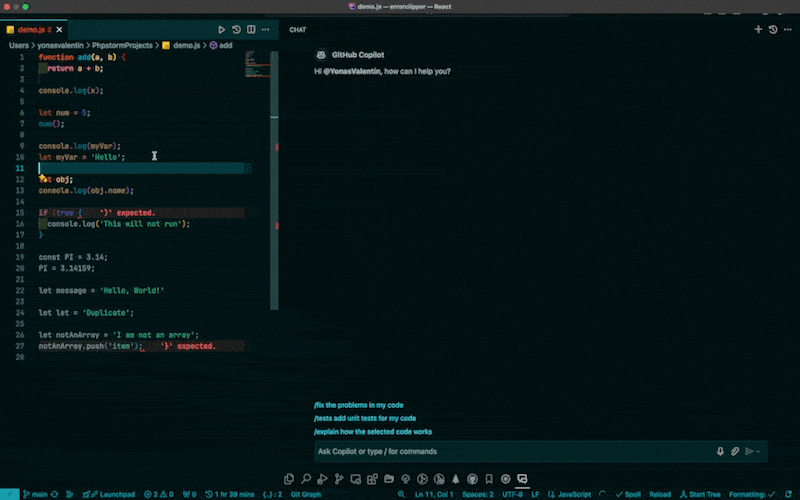
Task: Open the Extensions view icon
Action: (x=372, y=479)
